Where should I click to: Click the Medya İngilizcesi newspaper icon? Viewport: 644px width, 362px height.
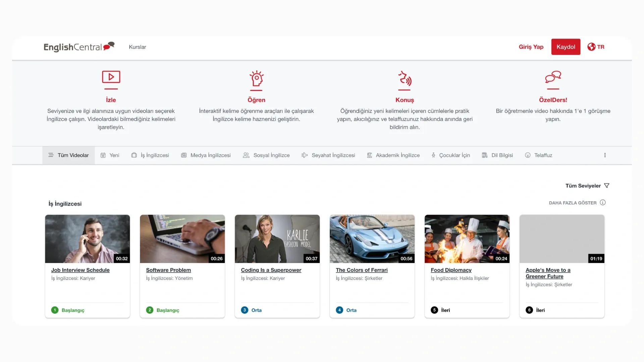point(184,155)
